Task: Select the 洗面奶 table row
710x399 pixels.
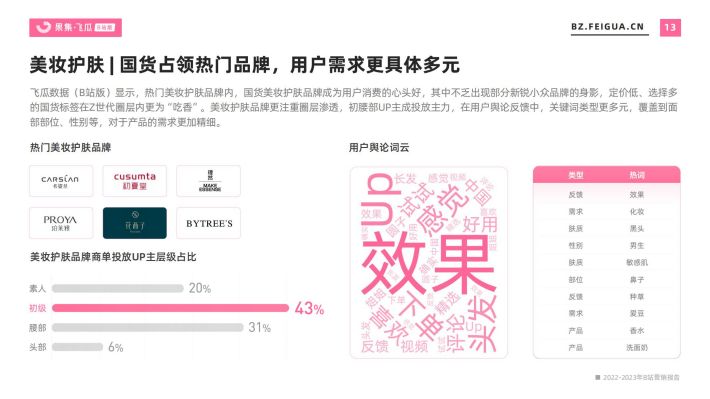Action: coord(607,348)
